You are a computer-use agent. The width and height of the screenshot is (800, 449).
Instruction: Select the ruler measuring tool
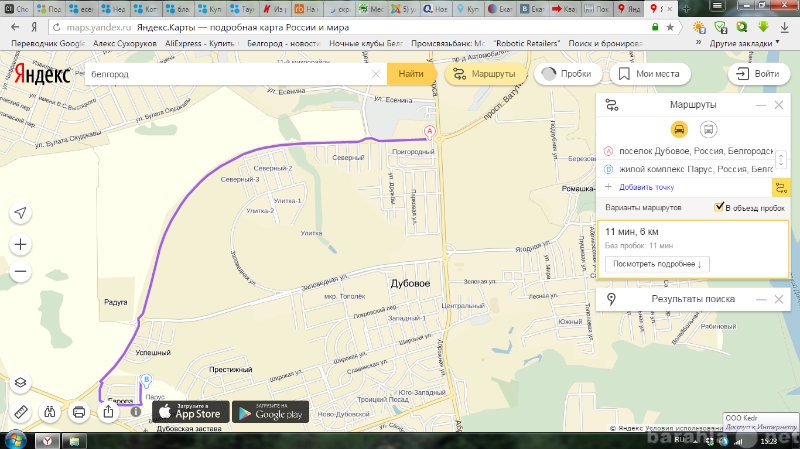coord(20,412)
